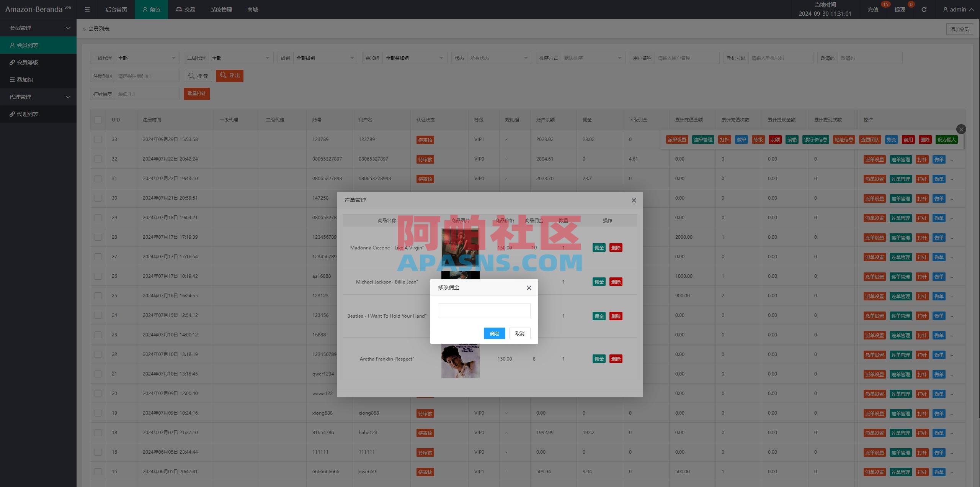
Task: Toggle the select-all checkbox in table header
Action: coord(98,120)
